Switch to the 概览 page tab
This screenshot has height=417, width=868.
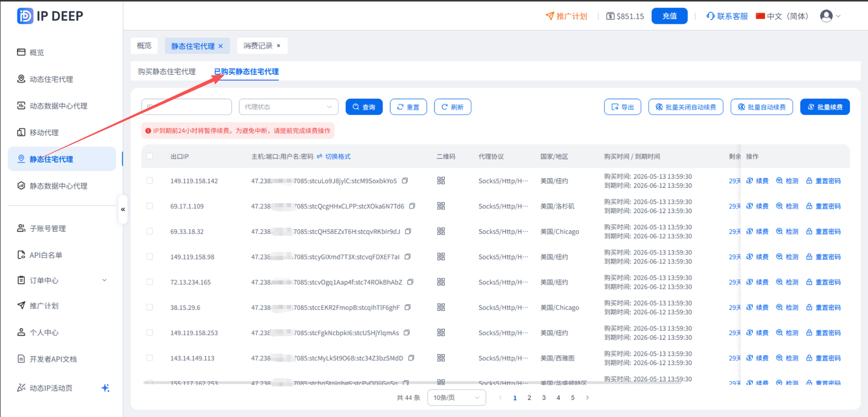point(144,46)
